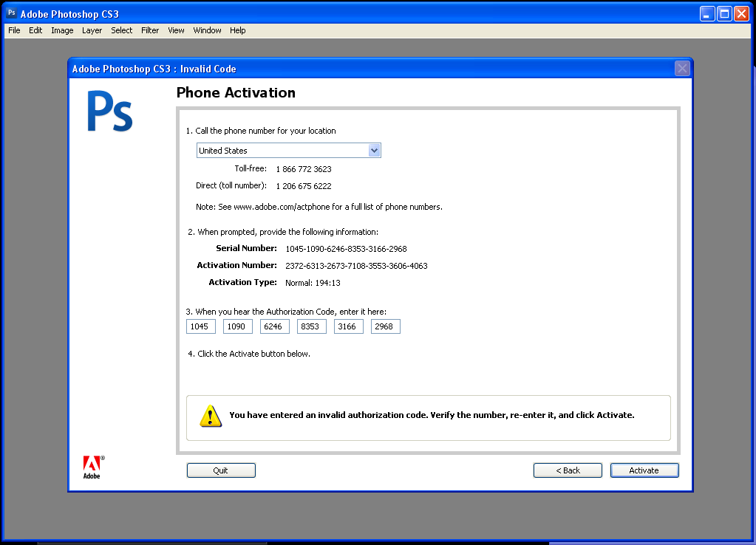Open the Image menu

[62, 30]
